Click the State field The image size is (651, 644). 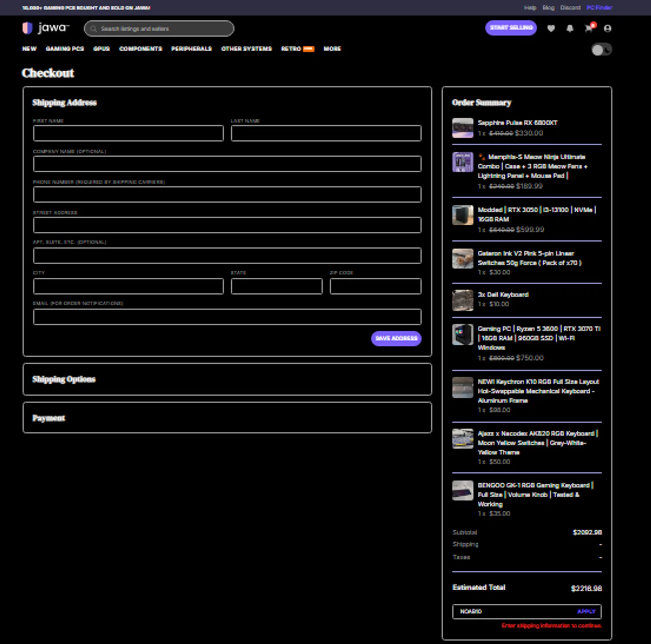pyautogui.click(x=276, y=286)
